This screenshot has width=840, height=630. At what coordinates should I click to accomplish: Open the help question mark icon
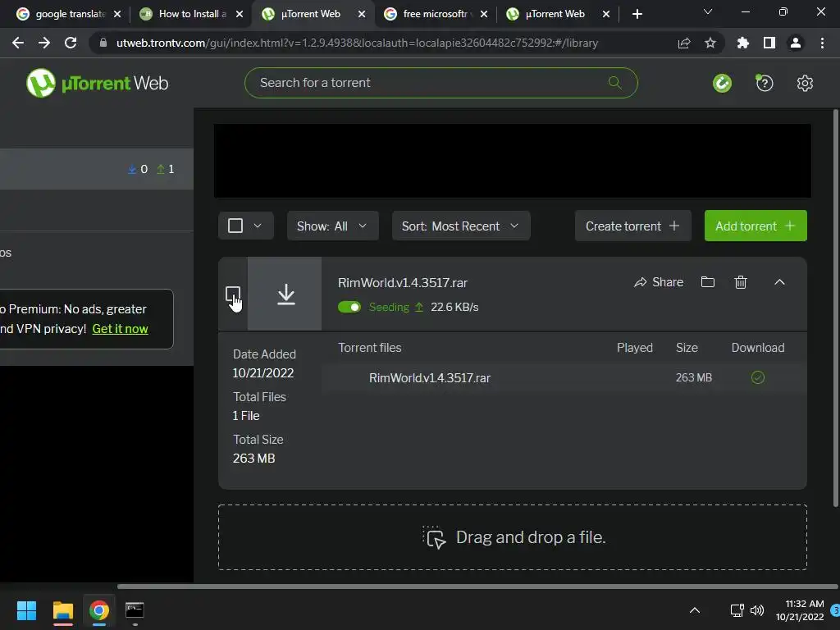764,83
